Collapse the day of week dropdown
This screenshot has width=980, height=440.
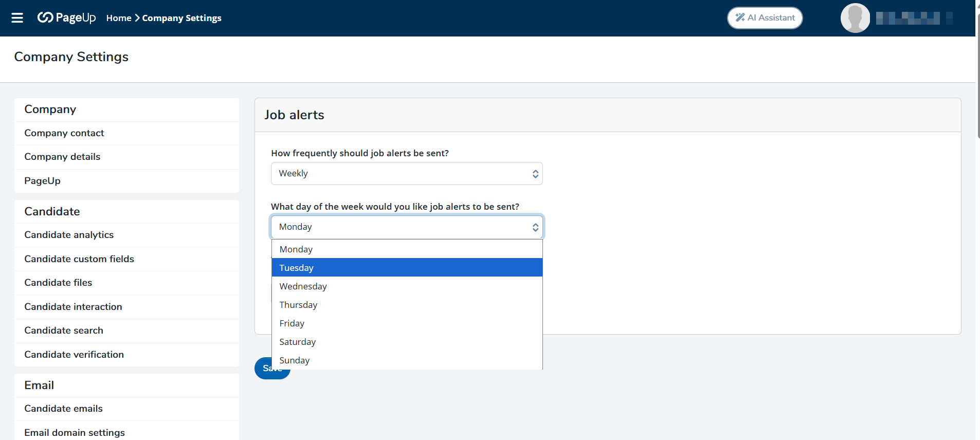[x=406, y=227]
